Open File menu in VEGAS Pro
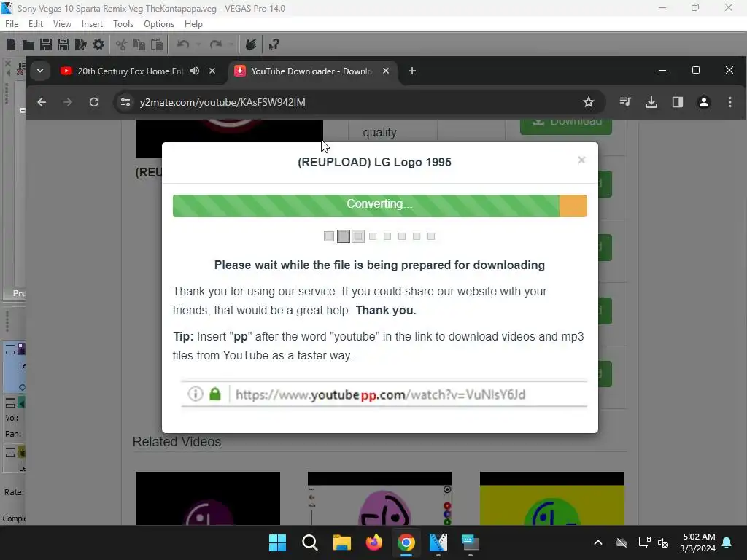The height and width of the screenshot is (560, 747). pyautogui.click(x=12, y=24)
